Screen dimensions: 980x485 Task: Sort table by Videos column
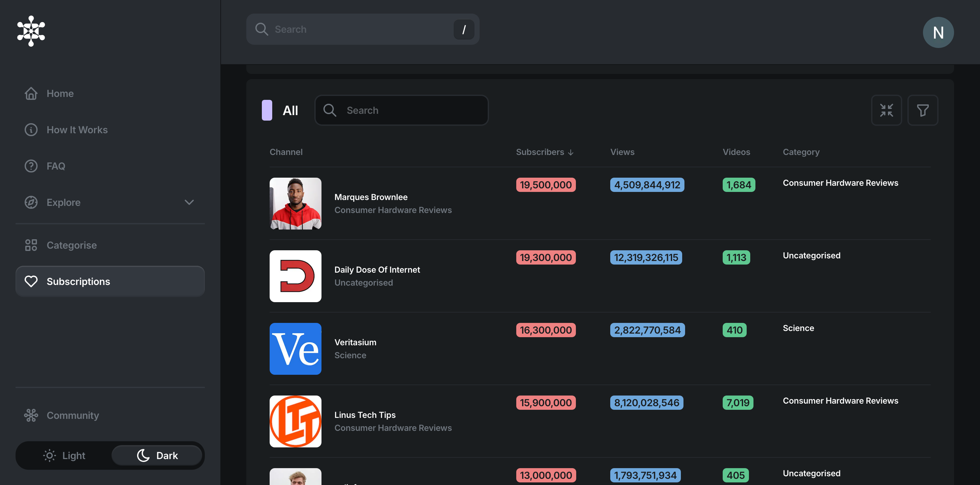736,152
